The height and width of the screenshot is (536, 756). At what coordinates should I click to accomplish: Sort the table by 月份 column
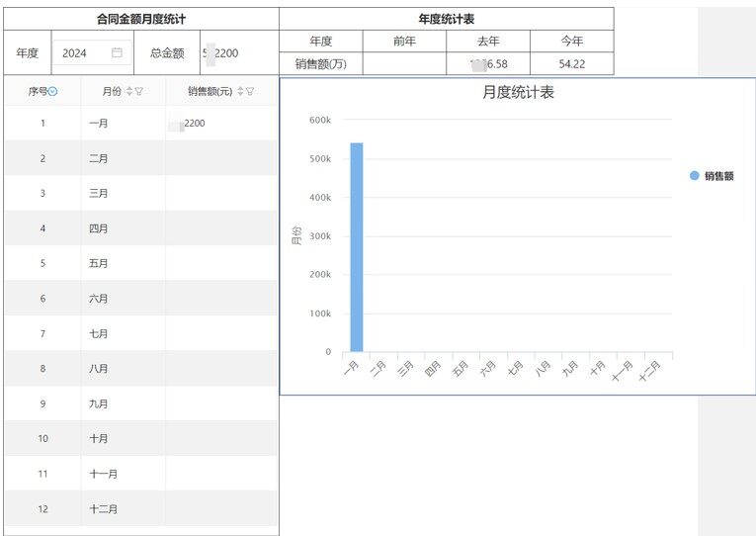click(128, 91)
